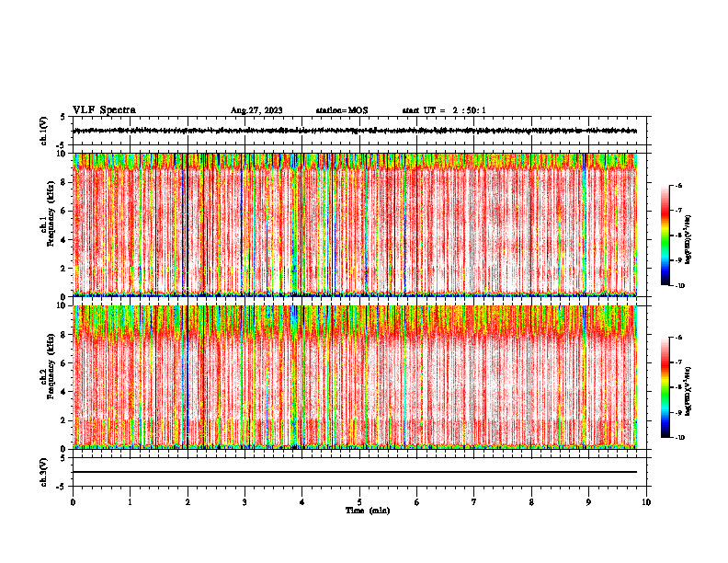Select the ch.1 colorbar label "log(PSD)(V²/Hz)"
The image size is (728, 563).
[x=688, y=239]
